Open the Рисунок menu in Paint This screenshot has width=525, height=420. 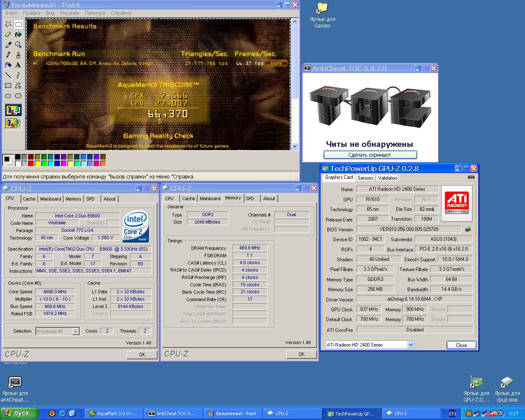pos(70,13)
